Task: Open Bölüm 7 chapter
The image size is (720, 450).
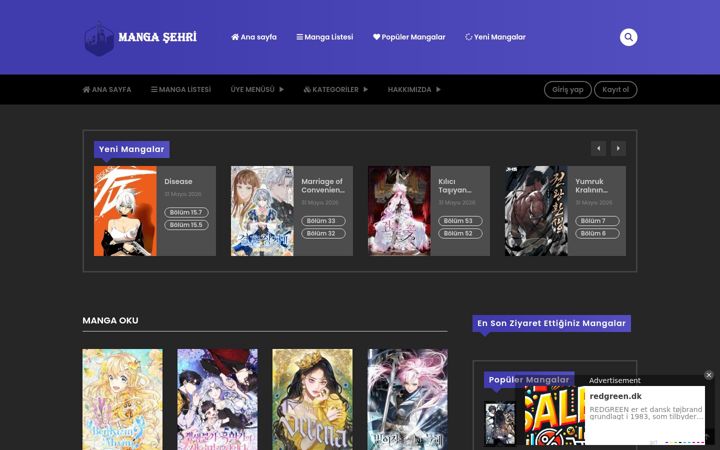Action: [597, 221]
